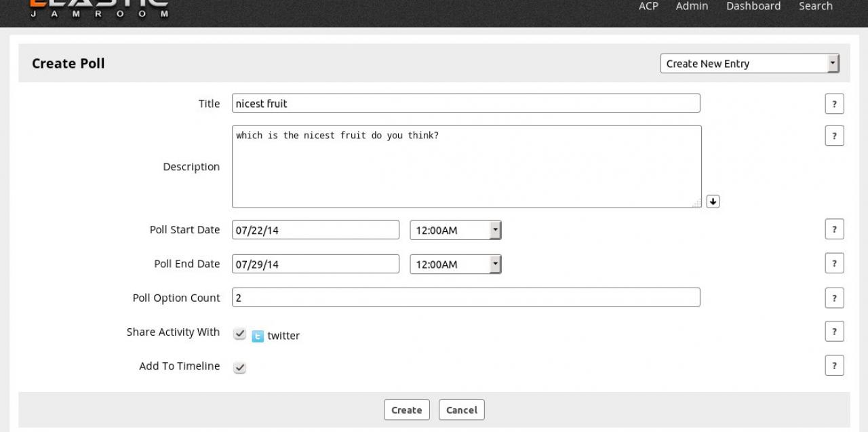Open the ACP menu item
This screenshot has width=868, height=432.
click(648, 6)
